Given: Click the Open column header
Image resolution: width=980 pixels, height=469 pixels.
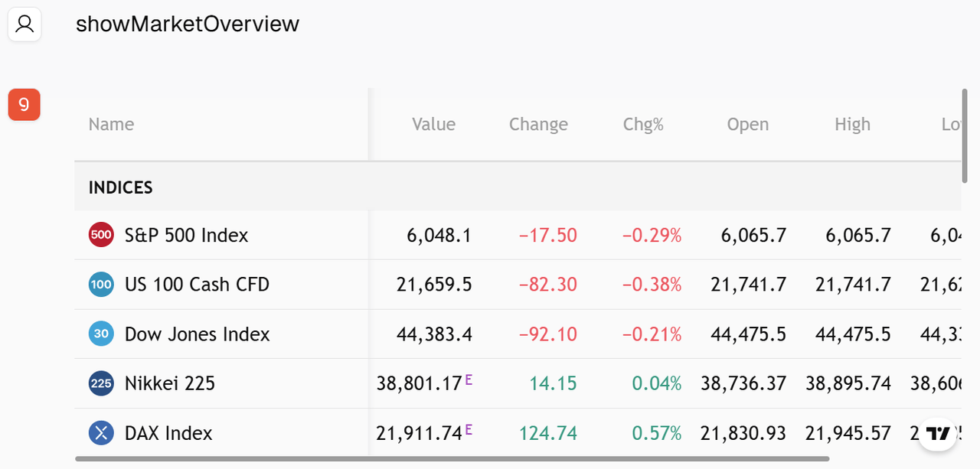Looking at the screenshot, I should click(x=747, y=125).
